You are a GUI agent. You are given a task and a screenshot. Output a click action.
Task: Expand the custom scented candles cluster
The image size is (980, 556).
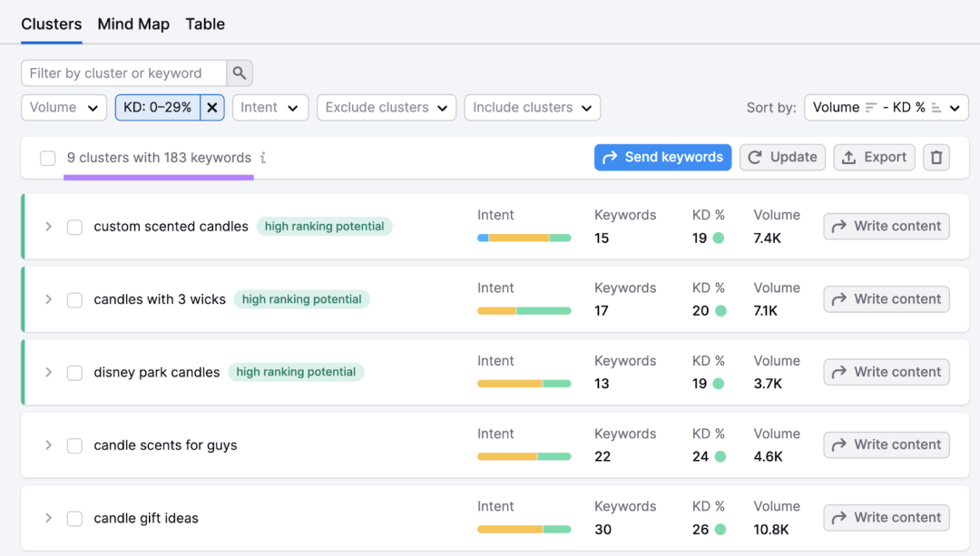point(48,226)
